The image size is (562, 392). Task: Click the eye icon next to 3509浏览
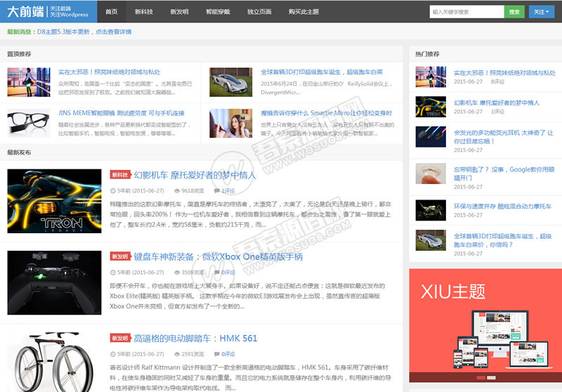[177, 273]
